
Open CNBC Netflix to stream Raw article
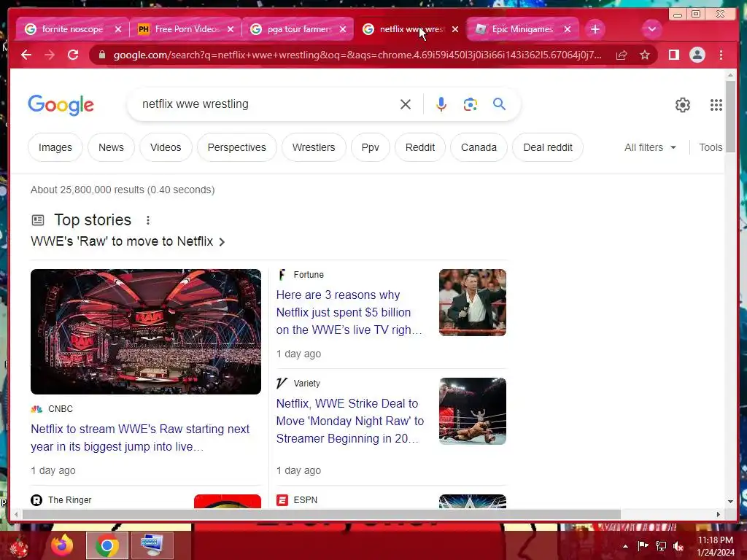point(140,437)
